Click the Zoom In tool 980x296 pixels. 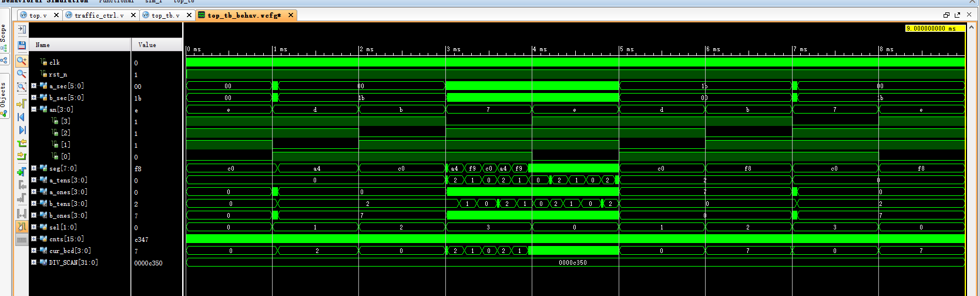point(22,60)
